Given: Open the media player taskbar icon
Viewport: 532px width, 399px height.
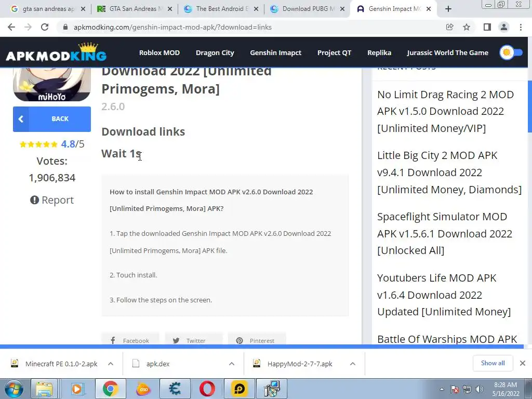Looking at the screenshot, I should (x=77, y=389).
